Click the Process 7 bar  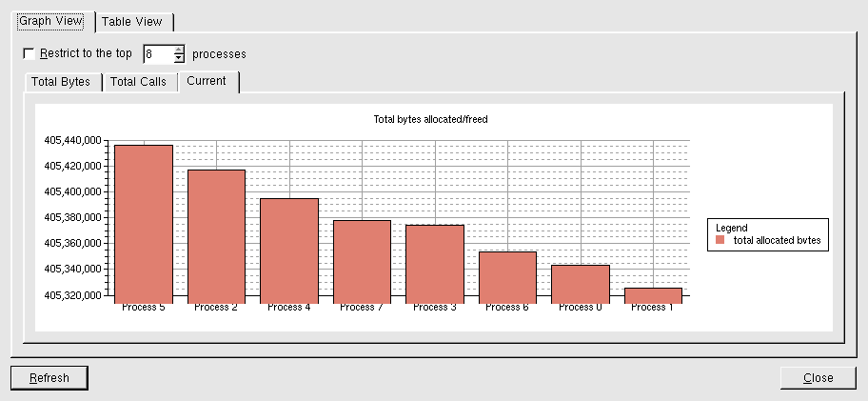362,258
